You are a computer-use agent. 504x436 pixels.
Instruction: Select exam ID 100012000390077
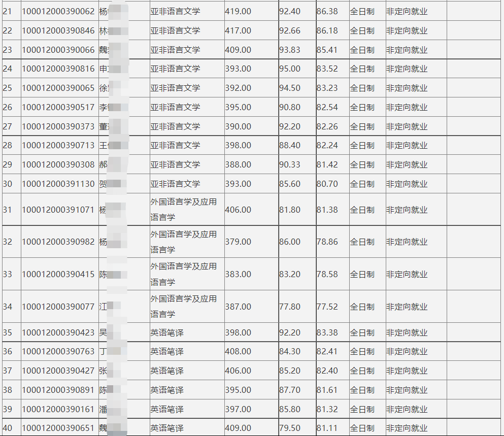pos(58,307)
